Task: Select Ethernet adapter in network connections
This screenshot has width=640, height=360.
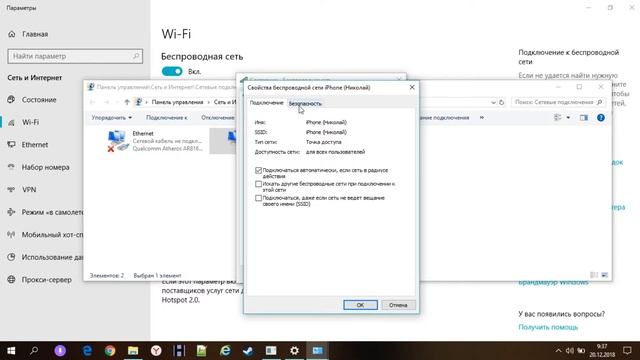Action: point(155,141)
